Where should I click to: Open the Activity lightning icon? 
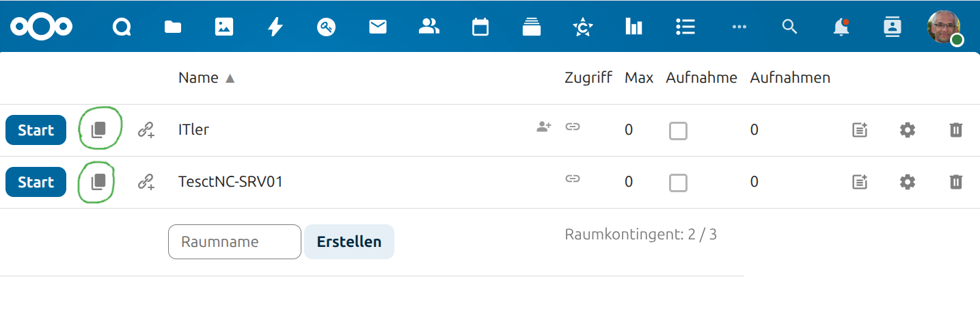tap(275, 27)
